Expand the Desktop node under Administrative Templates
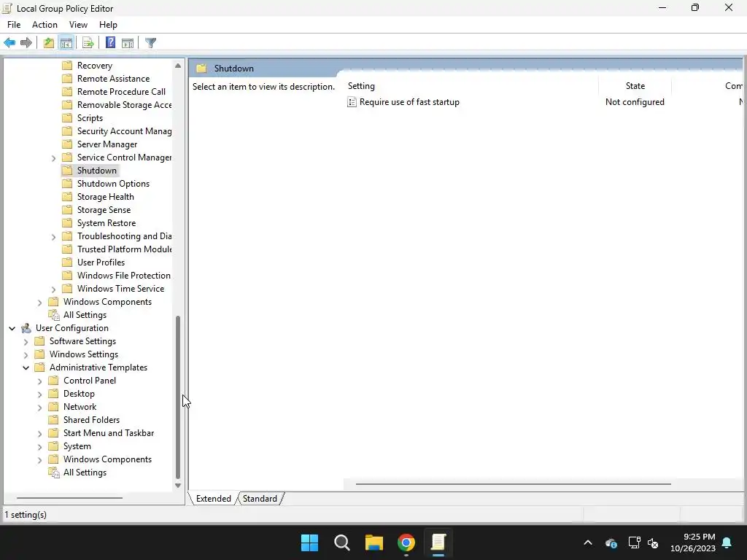This screenshot has height=560, width=747. (x=39, y=394)
